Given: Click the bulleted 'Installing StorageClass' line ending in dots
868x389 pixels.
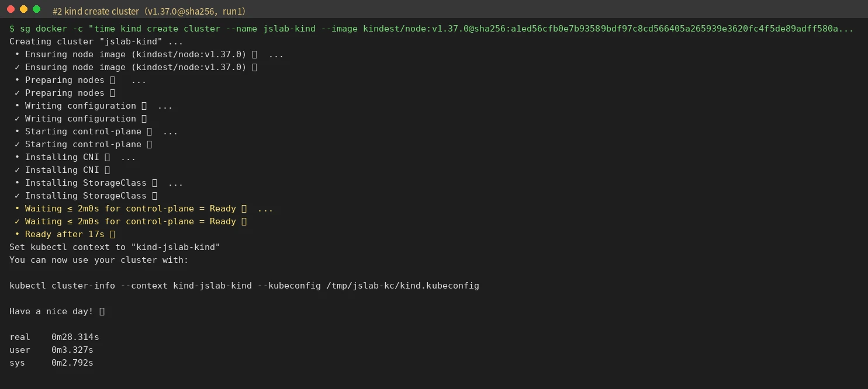Looking at the screenshot, I should (99, 183).
